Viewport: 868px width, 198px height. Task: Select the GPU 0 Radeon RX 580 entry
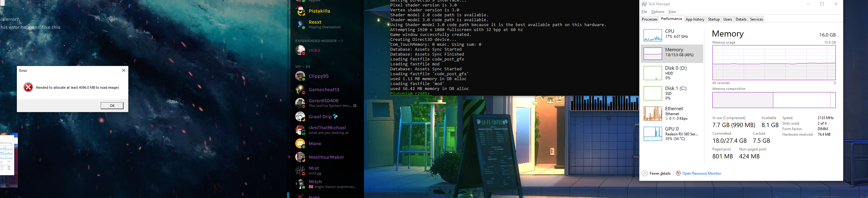672,134
